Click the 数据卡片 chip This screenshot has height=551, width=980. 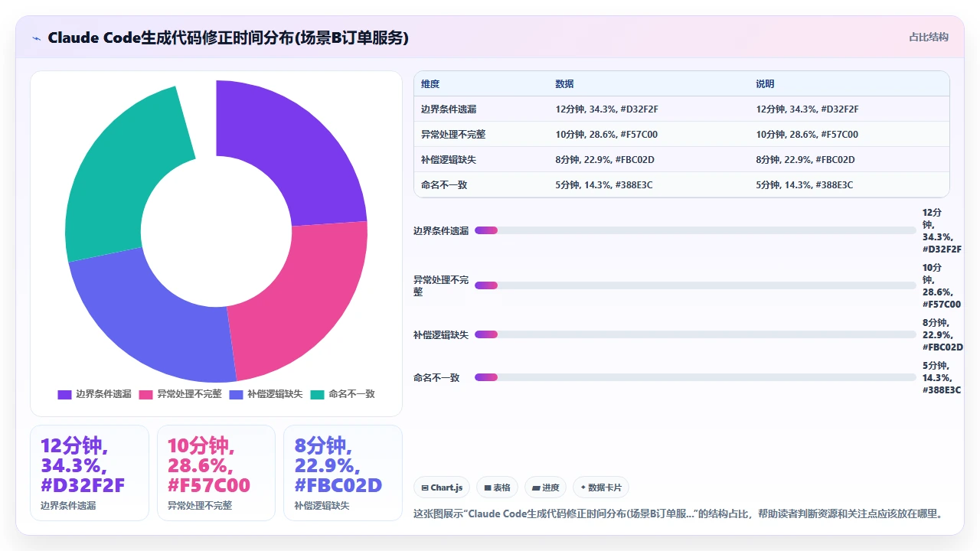coord(601,487)
